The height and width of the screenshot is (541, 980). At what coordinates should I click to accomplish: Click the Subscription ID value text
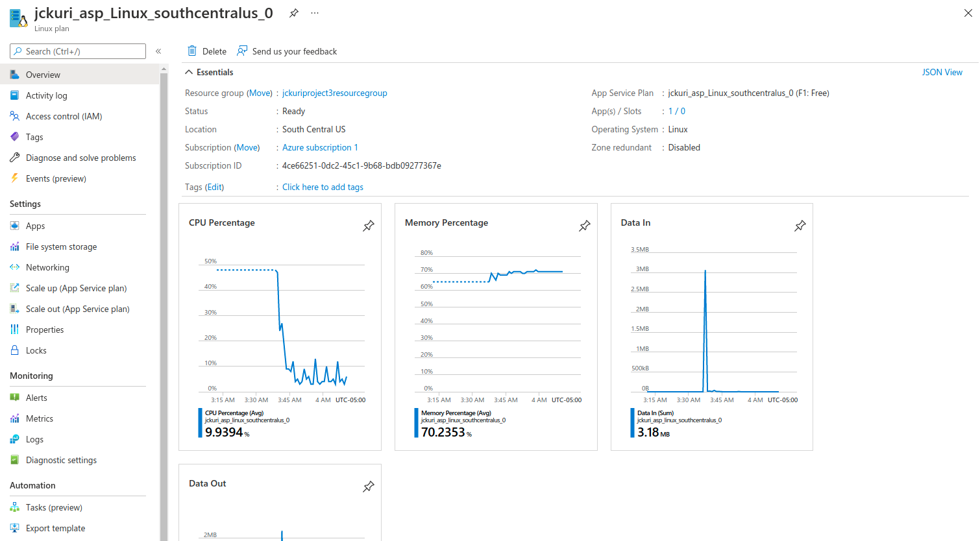click(x=361, y=165)
